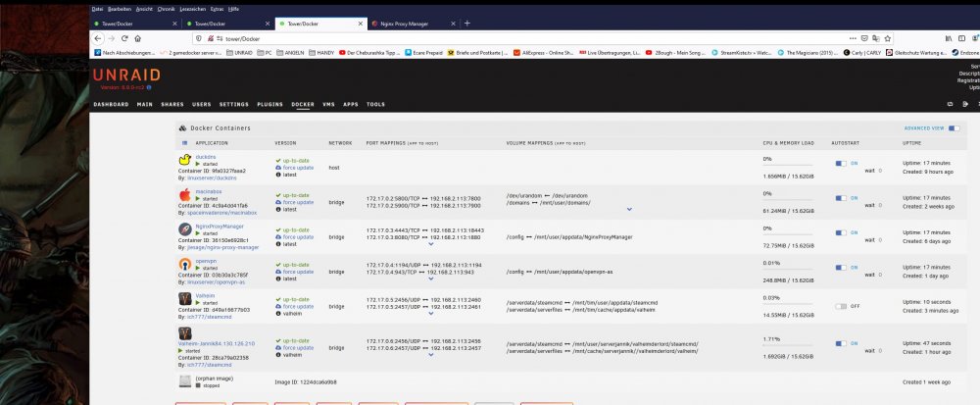
Task: Click the forward navigation arrow
Action: [112, 38]
